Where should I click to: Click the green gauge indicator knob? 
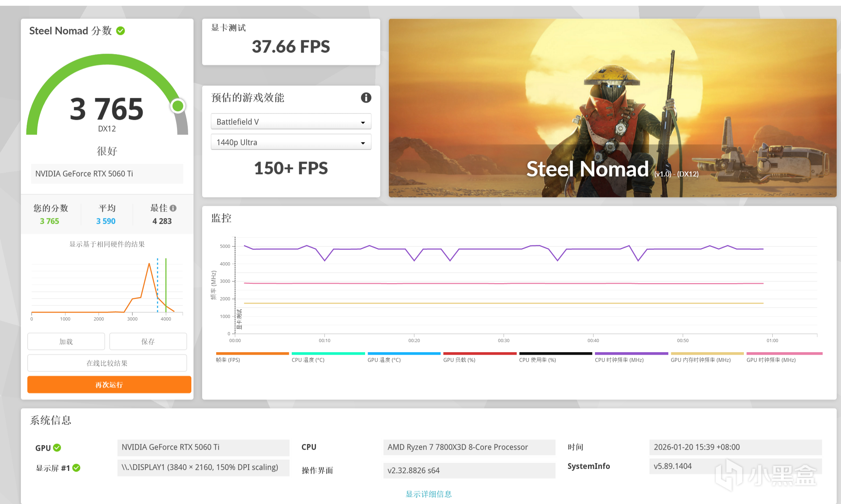[x=178, y=106]
